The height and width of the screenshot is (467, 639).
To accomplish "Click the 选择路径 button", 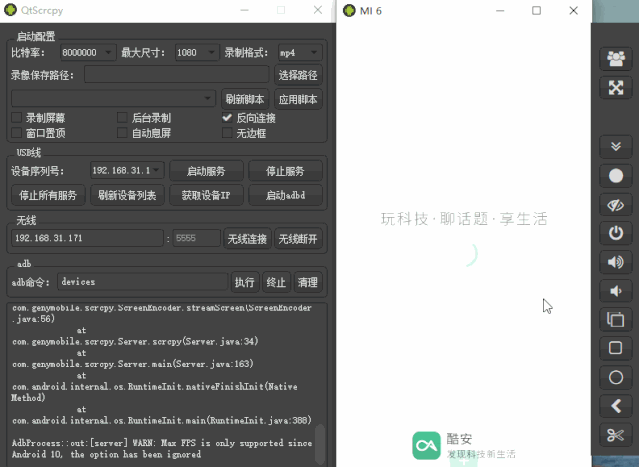I will point(298,75).
